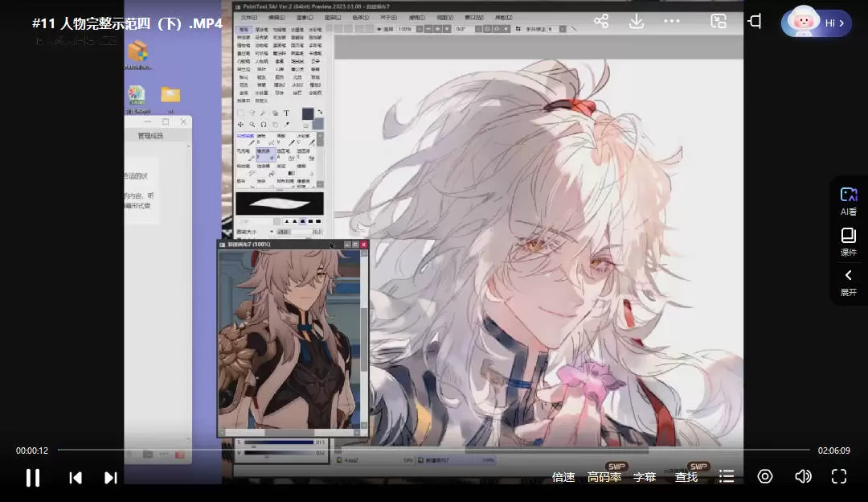868x502 pixels.
Task: Click the 0.0° rotation angle field
Action: 464,29
